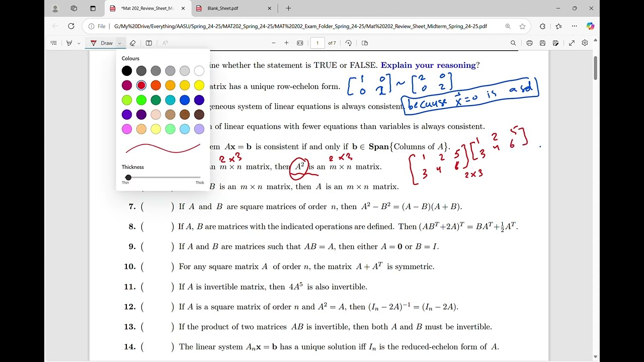Viewport: 644px width, 362px height.
Task: Start Read aloud from the toolbar
Action: tap(165, 43)
